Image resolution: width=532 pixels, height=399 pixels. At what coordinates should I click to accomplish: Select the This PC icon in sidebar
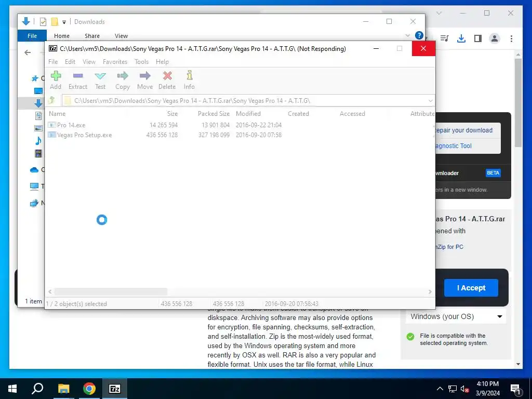pyautogui.click(x=34, y=187)
